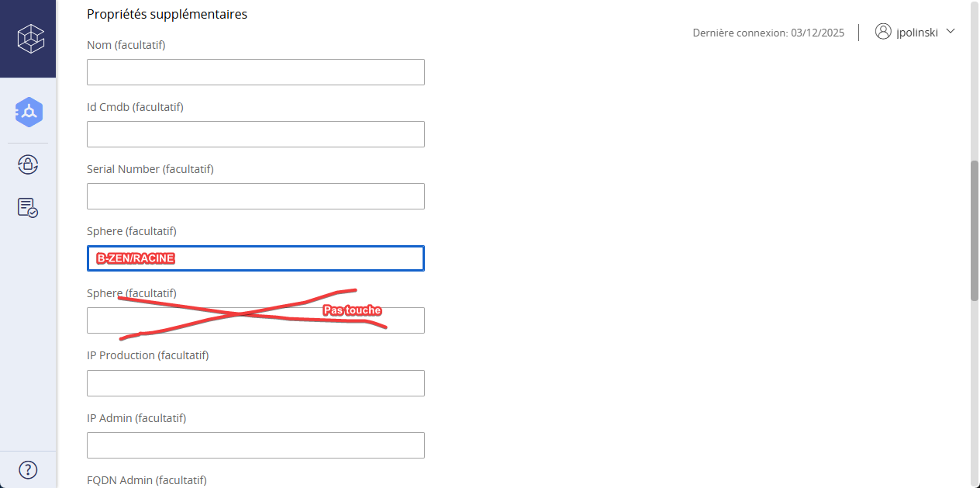The width and height of the screenshot is (980, 488).
Task: Focus the IP Production input field
Action: coord(256,383)
